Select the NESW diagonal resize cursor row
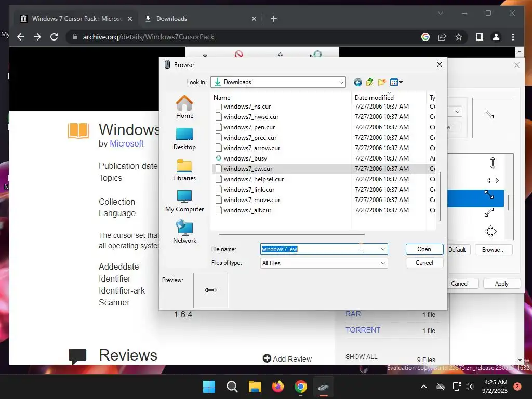The image size is (532, 399). tap(489, 212)
